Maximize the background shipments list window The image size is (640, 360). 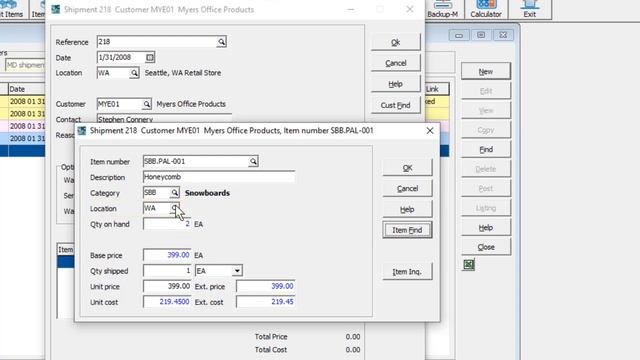coord(481,35)
